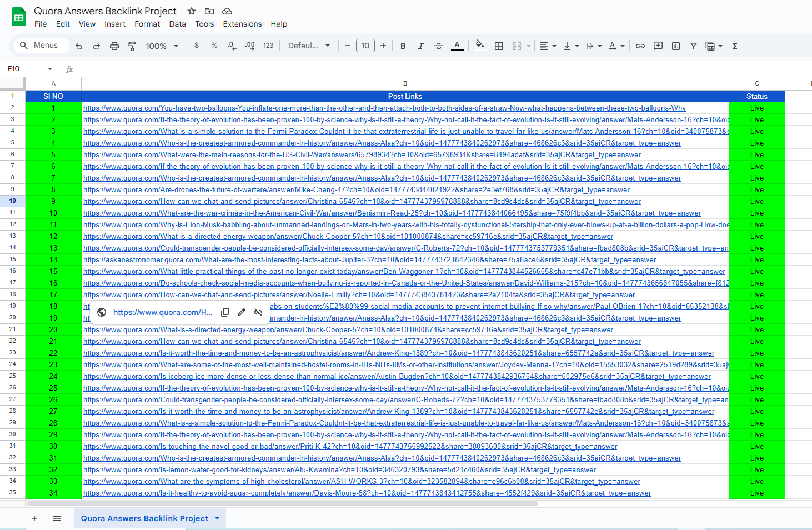Open the US Civil War reasons link
812x530 pixels.
coord(362,155)
